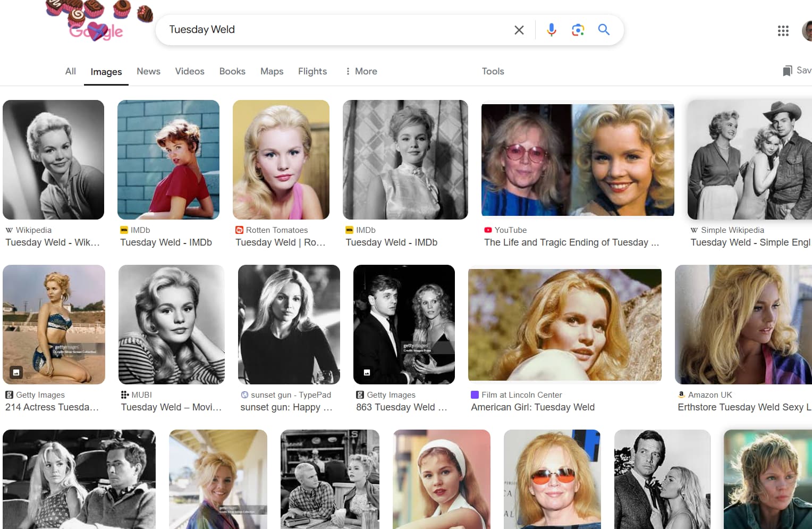
Task: Open the user profile avatar
Action: point(807,31)
